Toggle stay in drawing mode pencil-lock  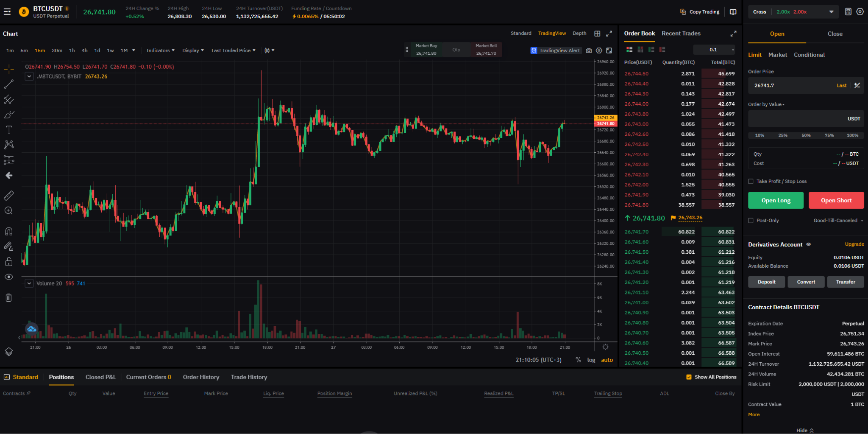coord(9,246)
